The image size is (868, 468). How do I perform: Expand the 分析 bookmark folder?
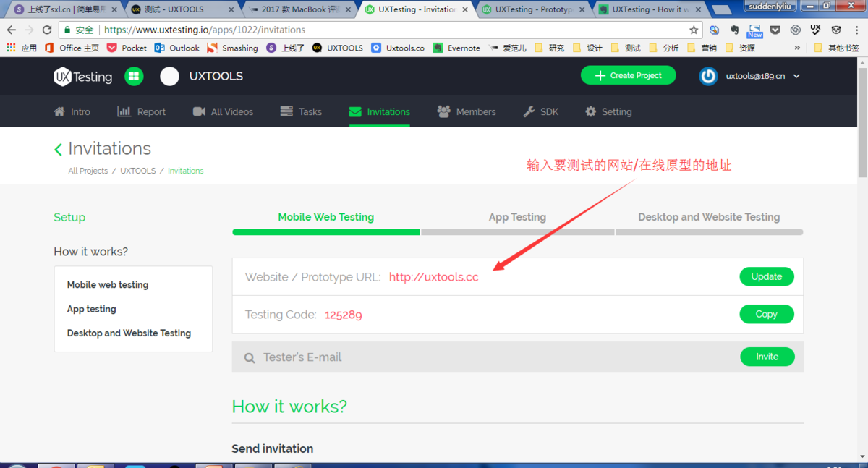click(x=664, y=48)
